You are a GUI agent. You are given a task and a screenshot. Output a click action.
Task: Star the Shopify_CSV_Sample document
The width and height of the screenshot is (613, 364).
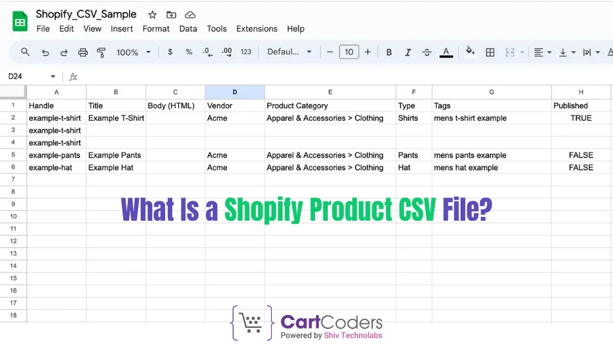click(x=152, y=15)
